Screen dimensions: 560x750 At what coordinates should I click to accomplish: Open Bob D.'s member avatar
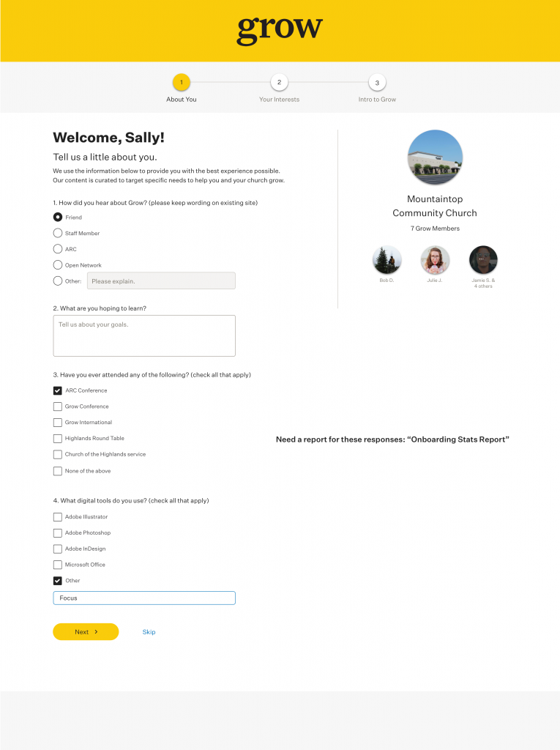click(387, 260)
